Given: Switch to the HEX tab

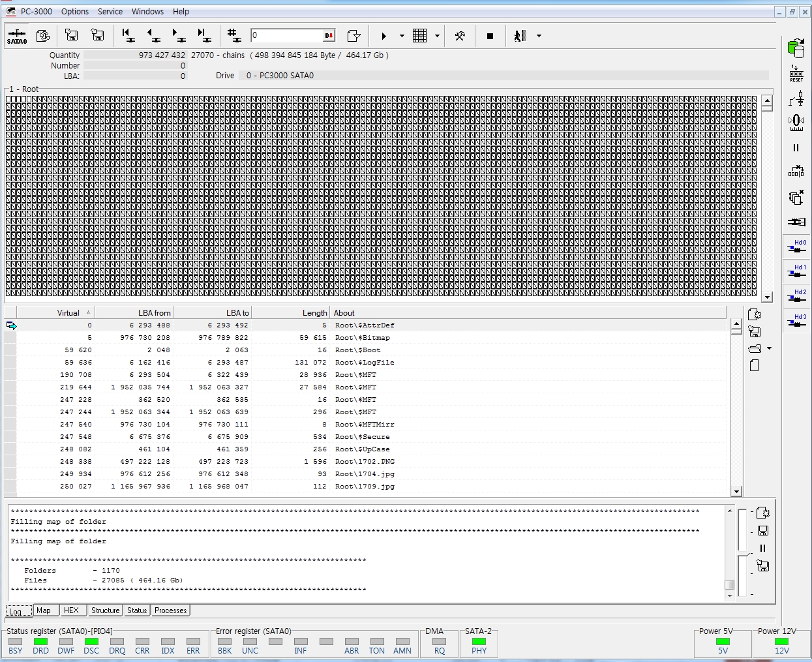Looking at the screenshot, I should [72, 610].
